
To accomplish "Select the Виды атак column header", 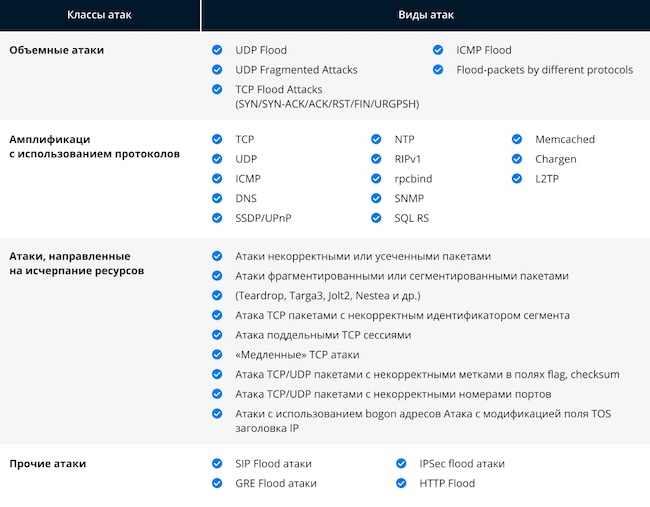I will [x=425, y=15].
